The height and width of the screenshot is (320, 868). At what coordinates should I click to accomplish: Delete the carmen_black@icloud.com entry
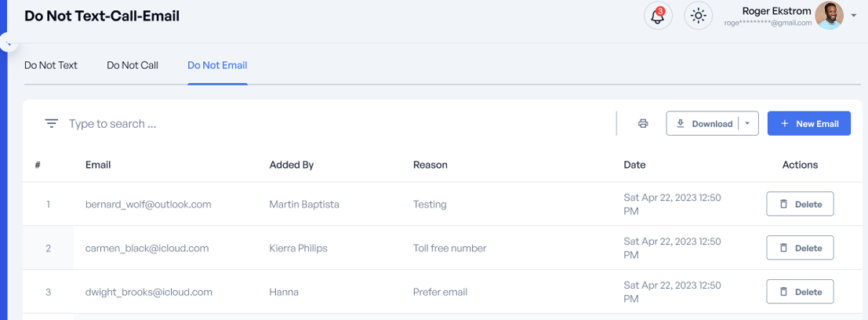coord(800,248)
